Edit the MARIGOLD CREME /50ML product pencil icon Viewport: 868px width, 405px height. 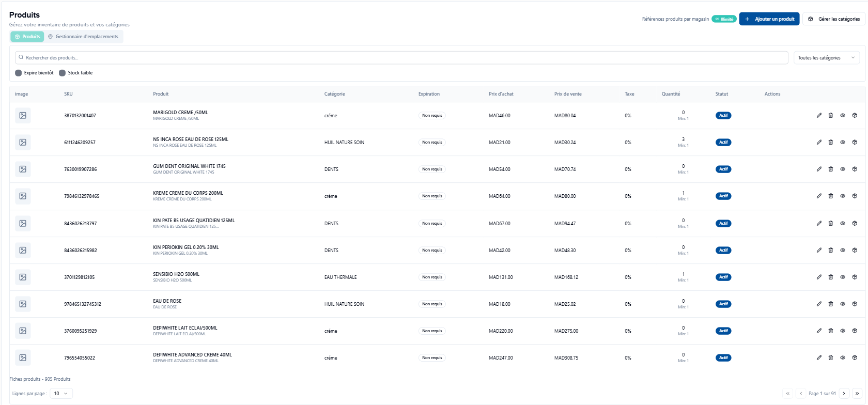819,116
